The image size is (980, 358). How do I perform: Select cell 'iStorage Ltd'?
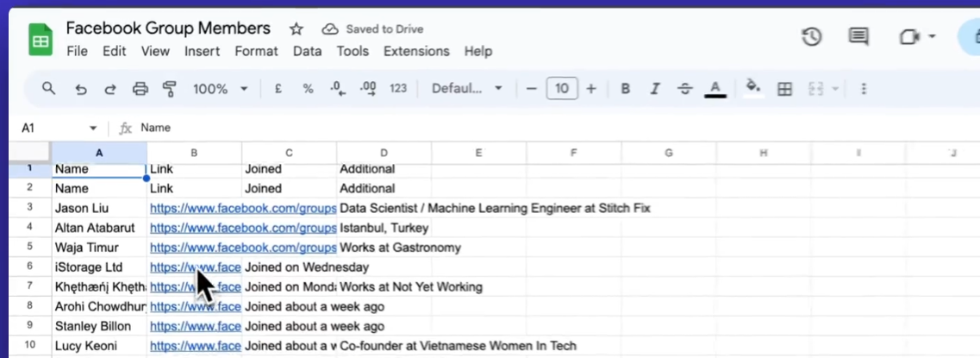99,267
